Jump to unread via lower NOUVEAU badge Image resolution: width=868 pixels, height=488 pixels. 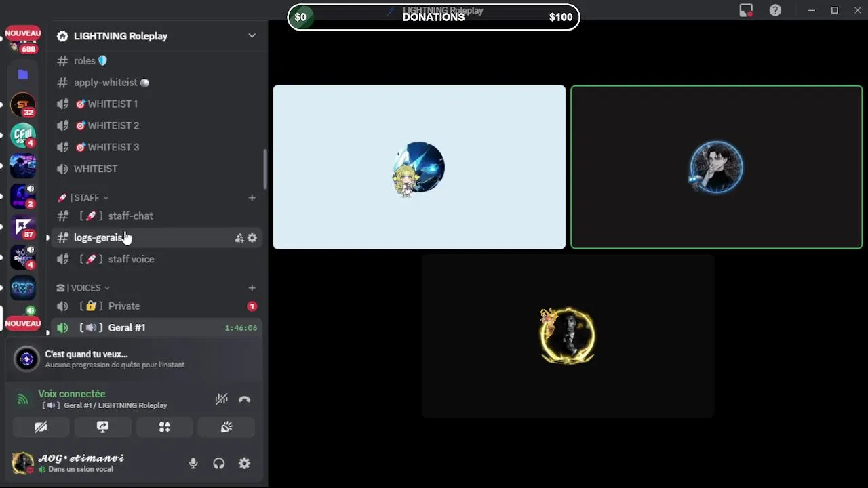click(23, 323)
